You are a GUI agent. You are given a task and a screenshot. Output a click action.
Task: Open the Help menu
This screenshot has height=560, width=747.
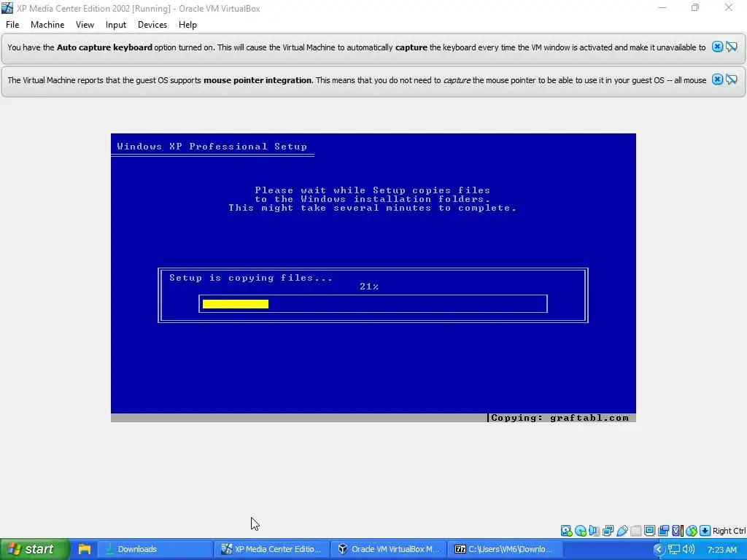[x=187, y=25]
